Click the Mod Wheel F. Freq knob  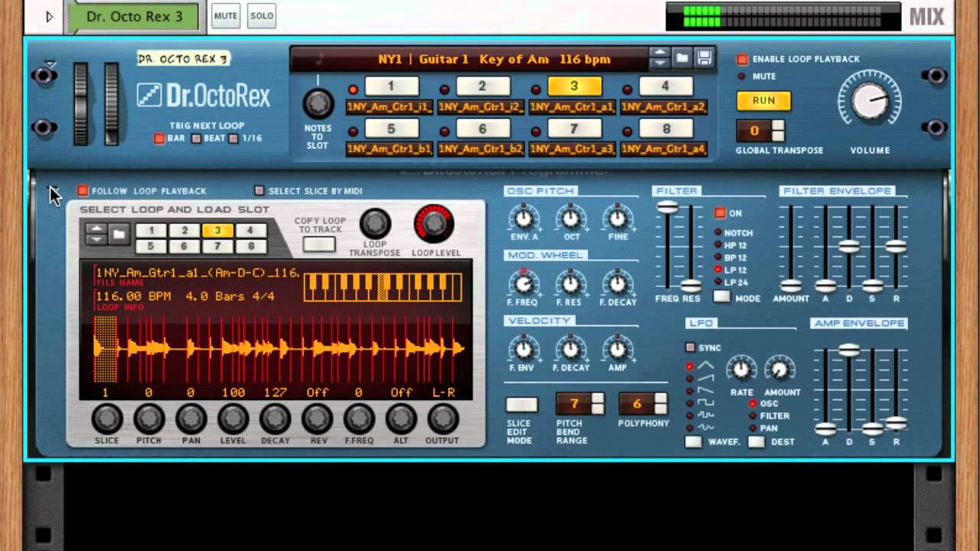click(x=523, y=284)
